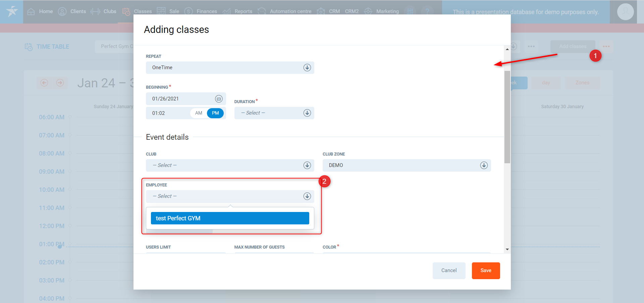The image size is (644, 303).
Task: Click the Reports chart icon
Action: coord(227,11)
